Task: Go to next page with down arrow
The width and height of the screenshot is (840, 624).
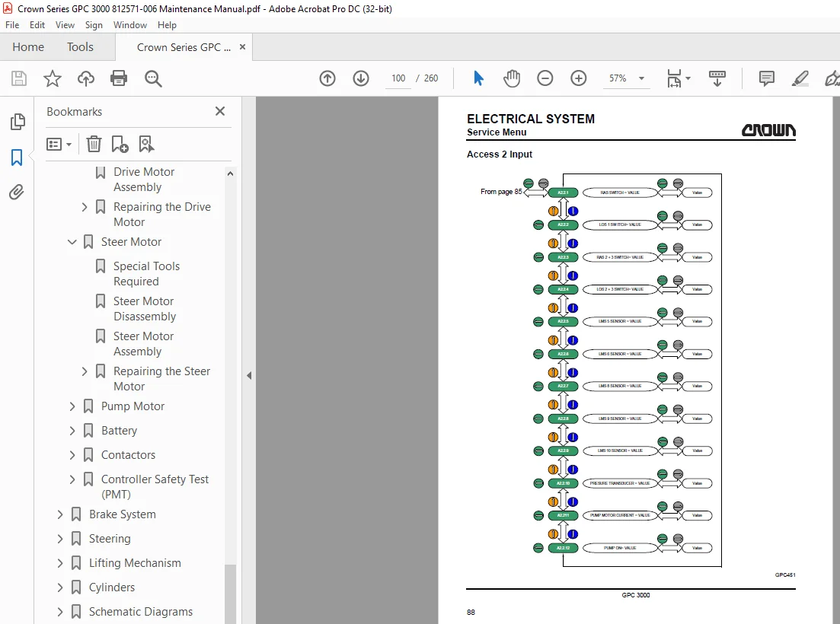Action: tap(361, 78)
